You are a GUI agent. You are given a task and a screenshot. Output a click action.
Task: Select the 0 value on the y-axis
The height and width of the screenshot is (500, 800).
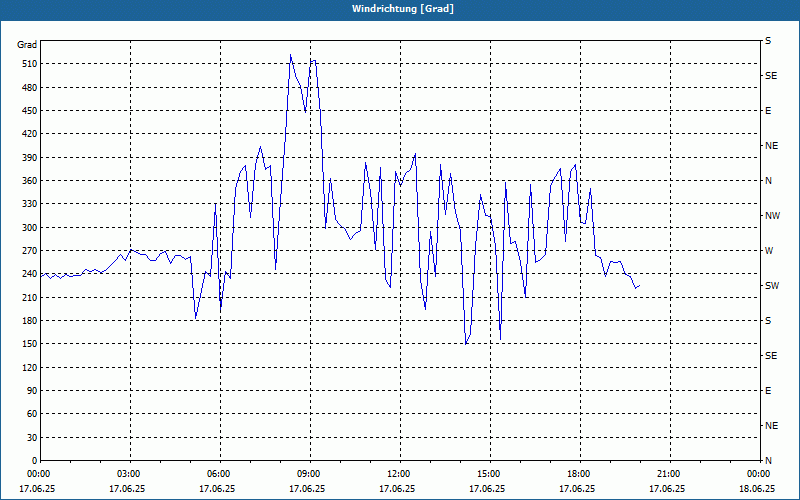(34, 461)
